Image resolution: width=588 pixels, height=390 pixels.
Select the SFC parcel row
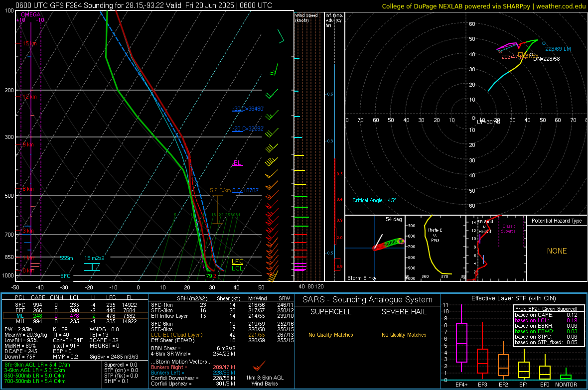tap(75, 305)
